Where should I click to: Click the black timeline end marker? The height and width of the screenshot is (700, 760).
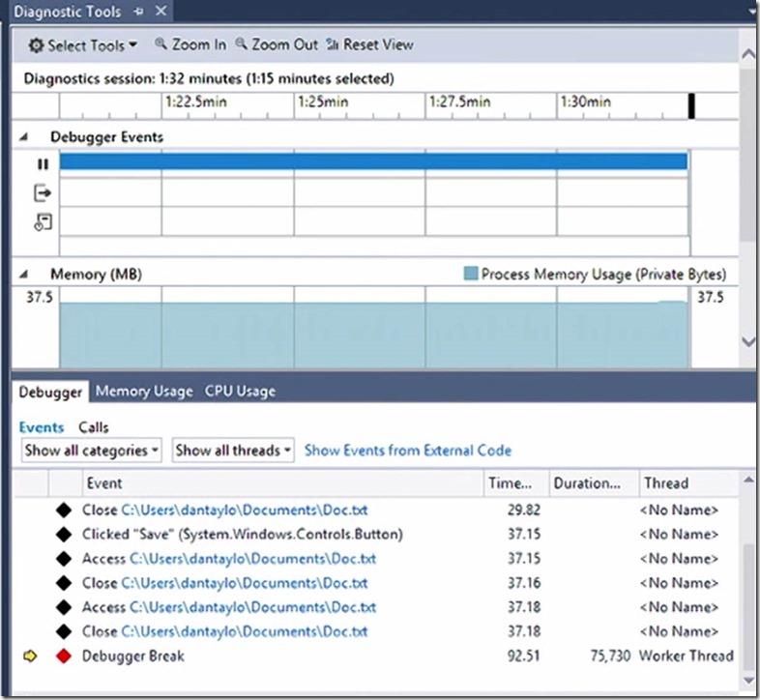(x=691, y=105)
